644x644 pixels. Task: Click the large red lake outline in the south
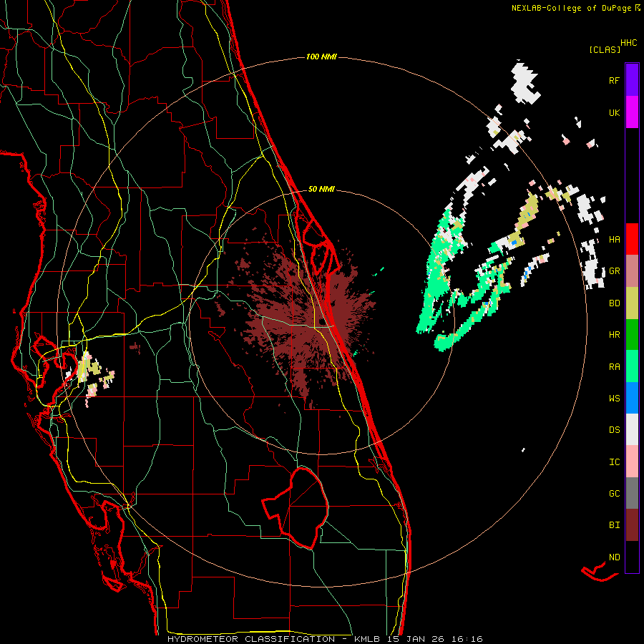(295, 508)
